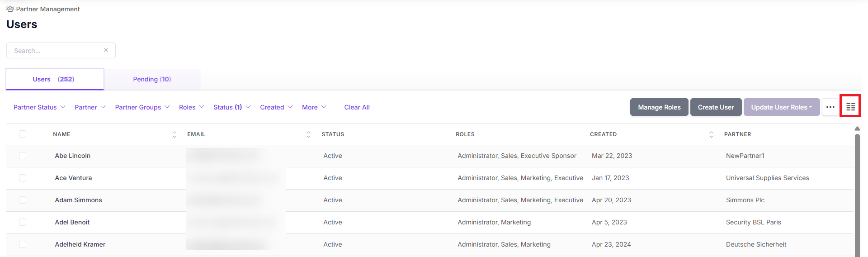Viewport: 868px width, 257px height.
Task: Sort by Created column arrows
Action: [x=711, y=134]
